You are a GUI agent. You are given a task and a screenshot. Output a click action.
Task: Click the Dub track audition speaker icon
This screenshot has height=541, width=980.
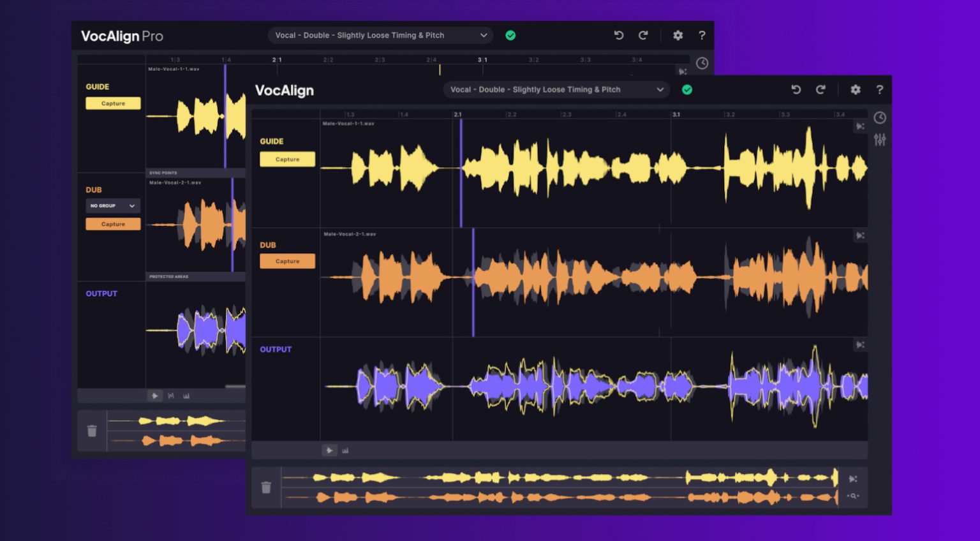(x=859, y=234)
